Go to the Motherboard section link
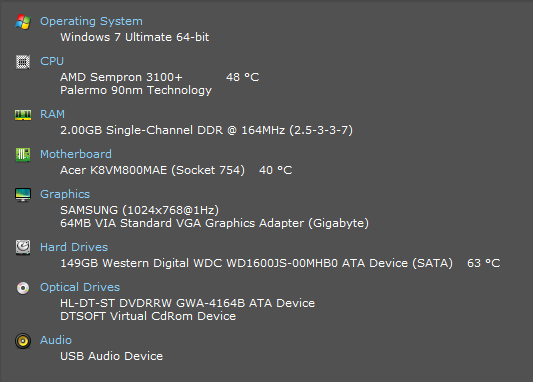Image resolution: width=533 pixels, height=382 pixels. (x=76, y=154)
